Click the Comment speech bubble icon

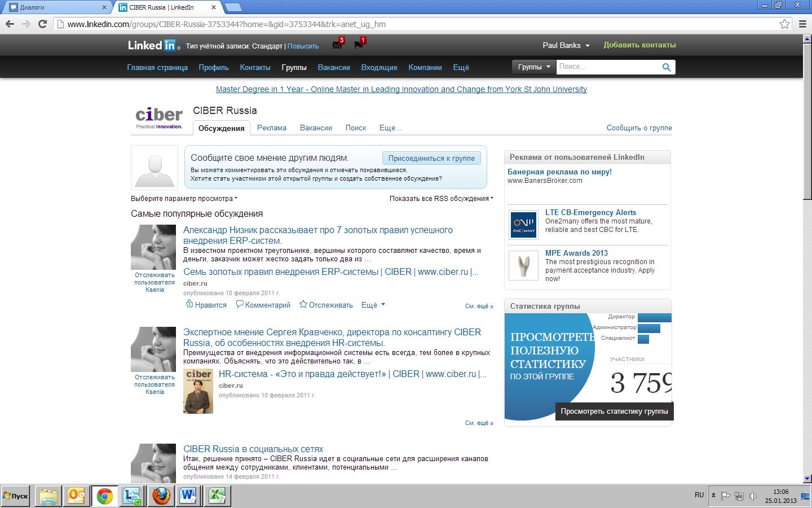[240, 304]
